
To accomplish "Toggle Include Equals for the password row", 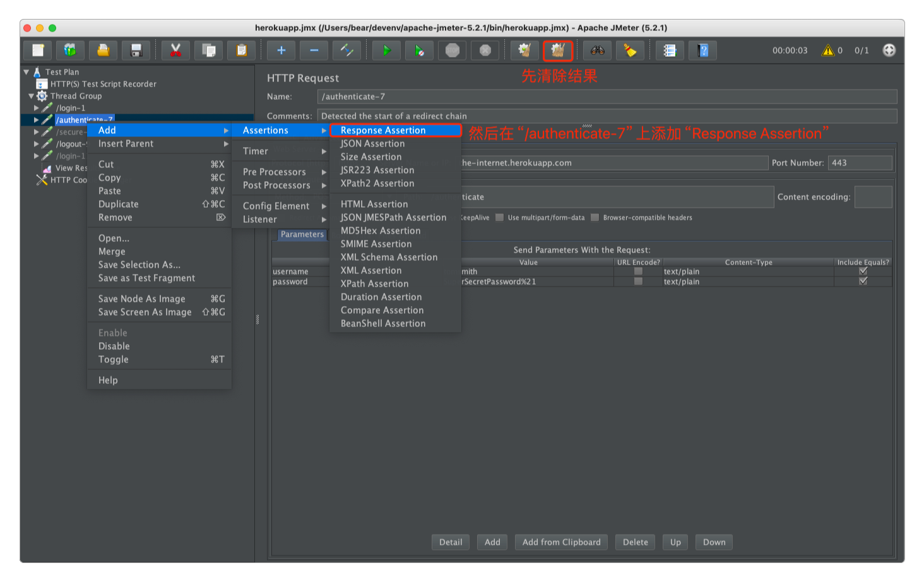I will (x=863, y=281).
